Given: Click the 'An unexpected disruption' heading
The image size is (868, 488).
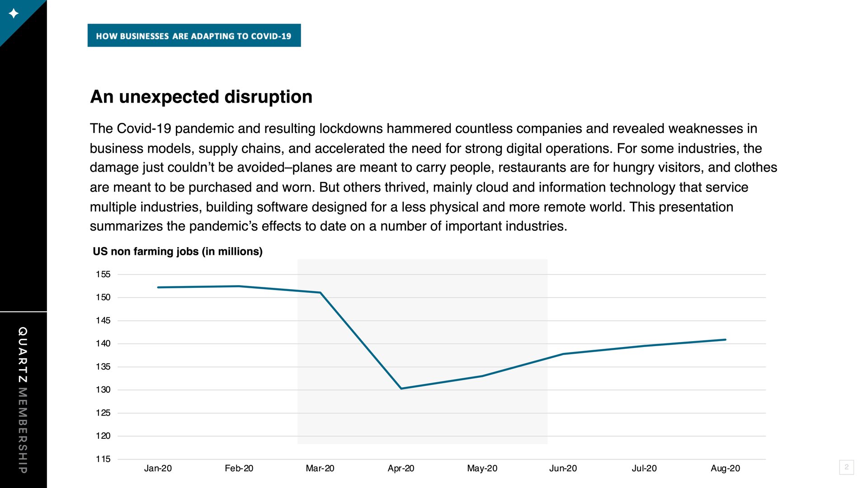Looking at the screenshot, I should click(201, 97).
